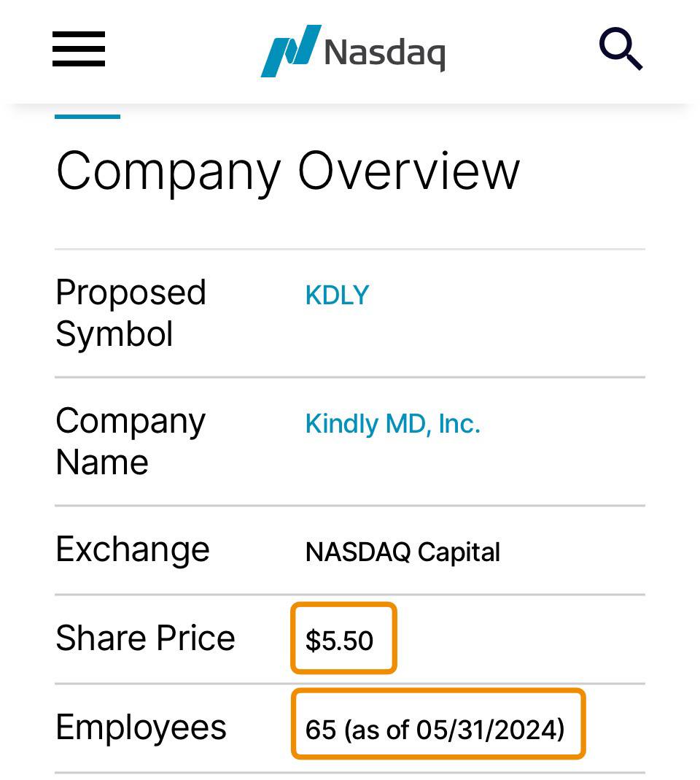This screenshot has width=700, height=780.
Task: Click the Exchange row label
Action: point(133,549)
